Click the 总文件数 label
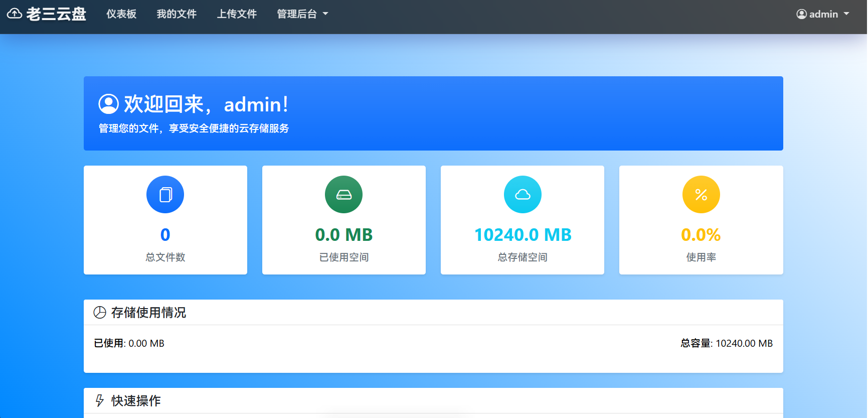 pos(165,257)
